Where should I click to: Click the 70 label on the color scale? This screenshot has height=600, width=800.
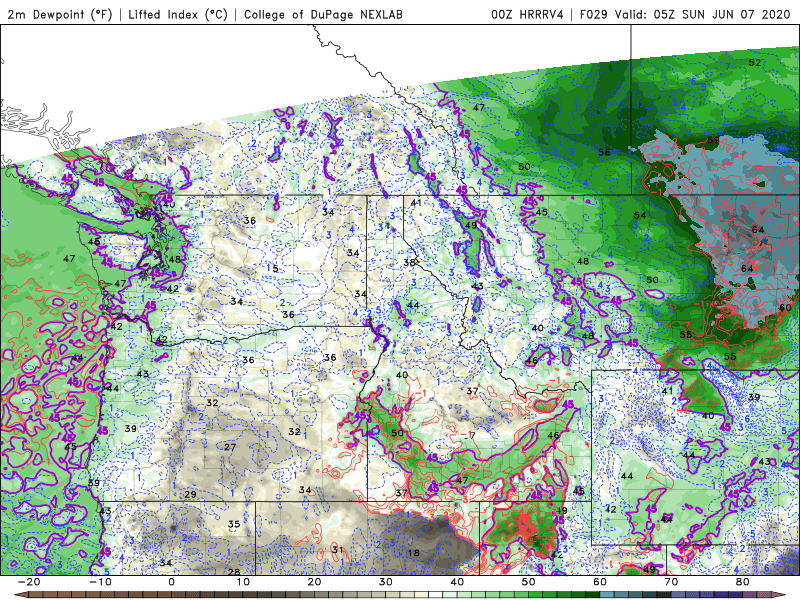pos(671,582)
